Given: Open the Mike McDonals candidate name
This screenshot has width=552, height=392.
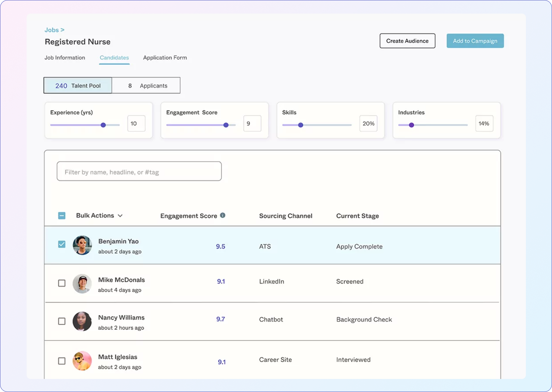Looking at the screenshot, I should tap(121, 280).
